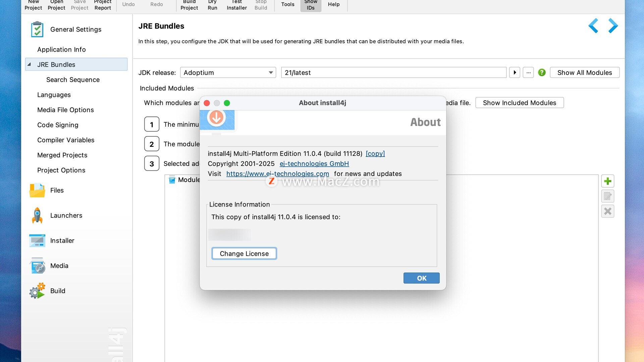Click the delete module X icon

click(607, 211)
